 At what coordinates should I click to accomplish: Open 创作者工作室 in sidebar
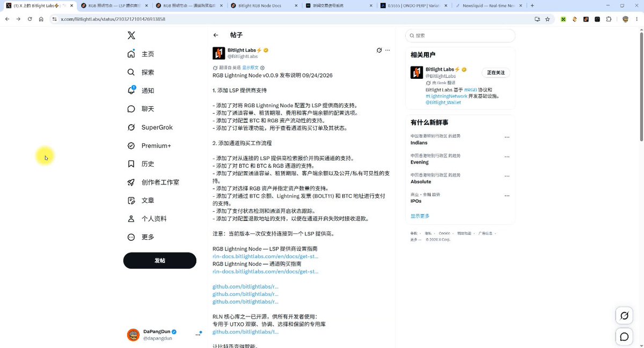pos(153,182)
